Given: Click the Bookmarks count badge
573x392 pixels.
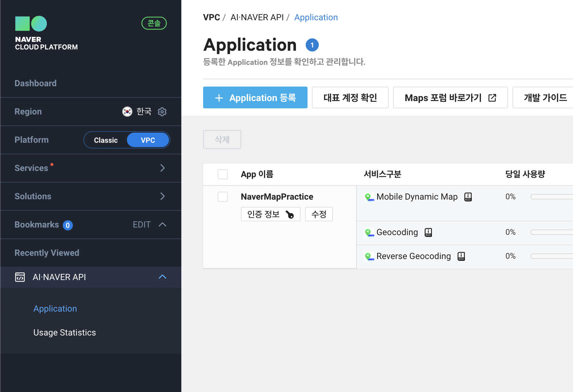Looking at the screenshot, I should [x=68, y=225].
